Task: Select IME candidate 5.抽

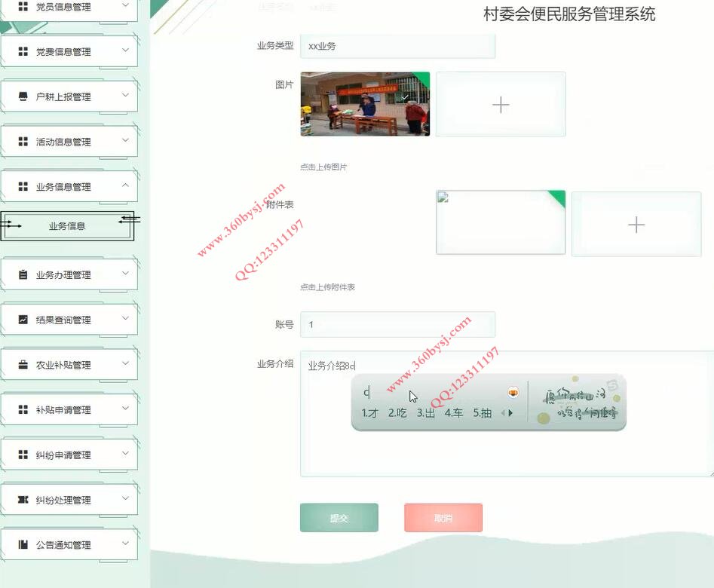Action: [x=483, y=413]
